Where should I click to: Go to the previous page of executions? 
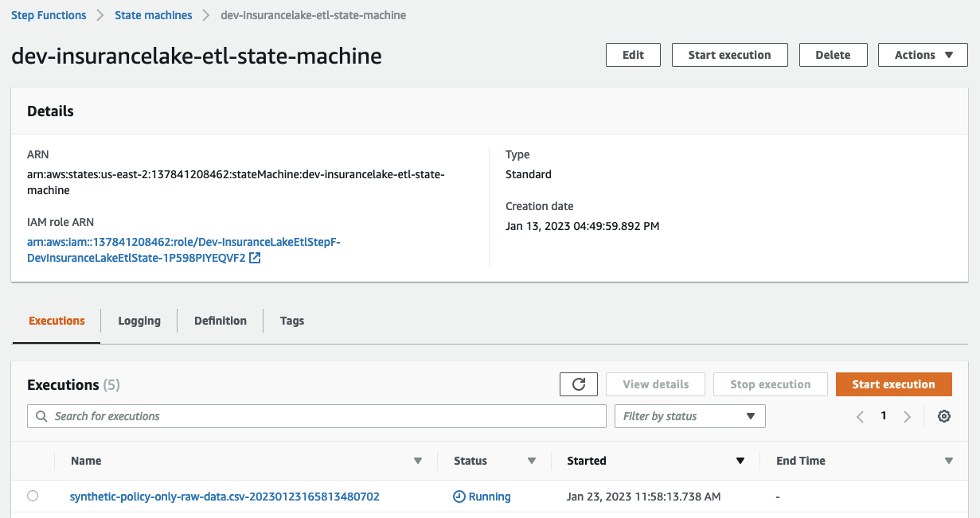pyautogui.click(x=860, y=415)
